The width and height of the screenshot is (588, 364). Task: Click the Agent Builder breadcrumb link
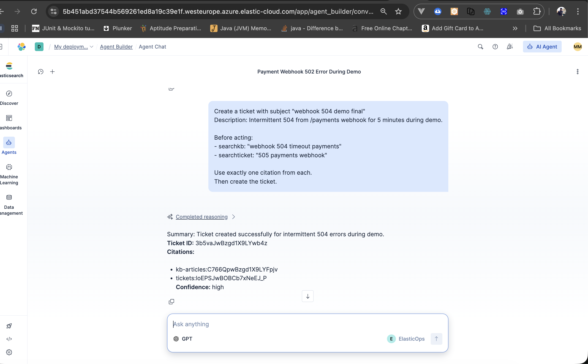click(x=116, y=47)
